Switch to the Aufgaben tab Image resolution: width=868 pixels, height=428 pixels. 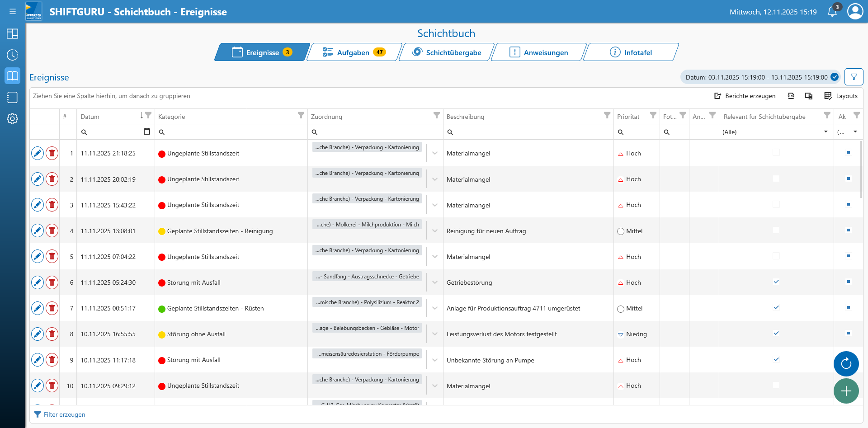pos(354,52)
